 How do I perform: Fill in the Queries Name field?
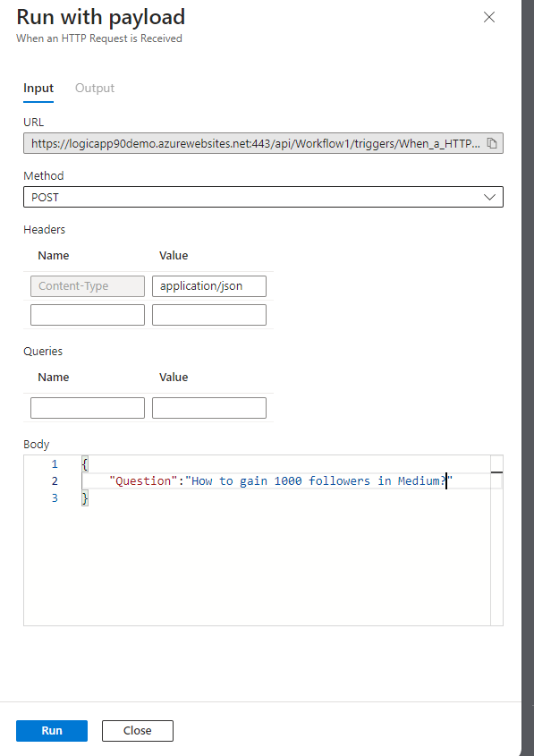(88, 408)
